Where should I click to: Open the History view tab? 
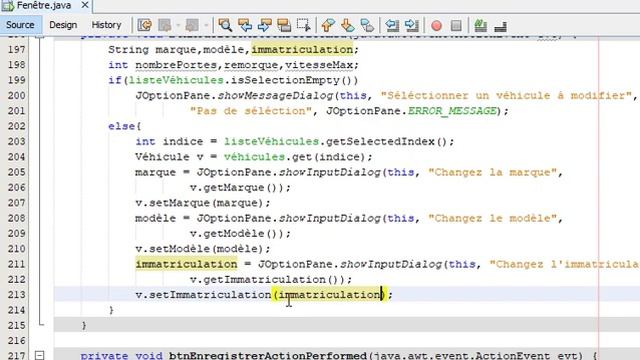pos(106,25)
